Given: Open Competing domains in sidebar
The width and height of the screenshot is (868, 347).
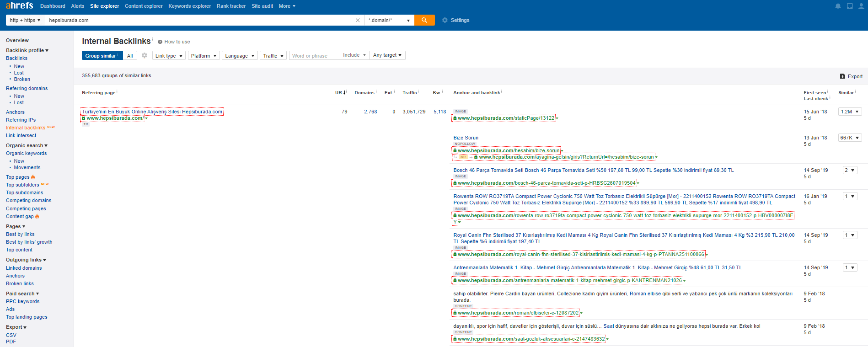Looking at the screenshot, I should click(29, 200).
